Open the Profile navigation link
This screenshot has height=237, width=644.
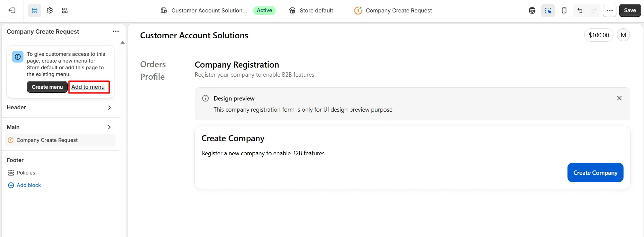coord(152,77)
